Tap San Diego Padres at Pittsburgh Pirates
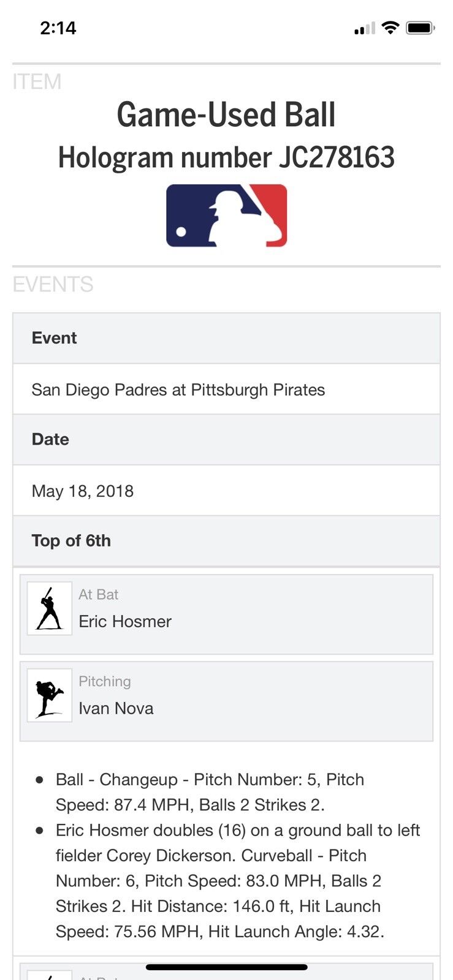The image size is (453, 980). [178, 390]
